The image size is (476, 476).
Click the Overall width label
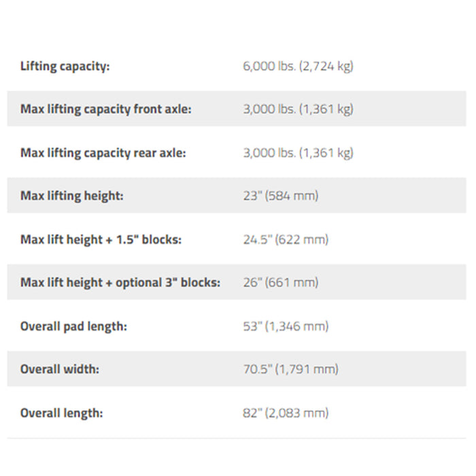(x=60, y=369)
